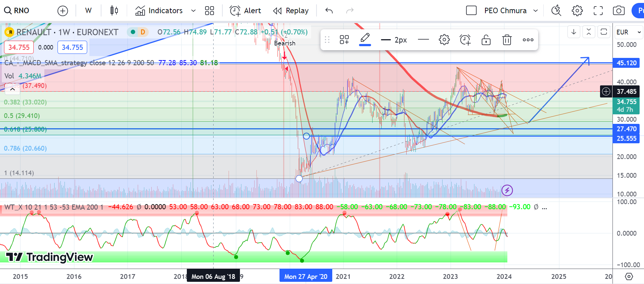Viewport: 644px width, 284px height.
Task: Expand the Indicators dropdown arrow
Action: (x=193, y=11)
